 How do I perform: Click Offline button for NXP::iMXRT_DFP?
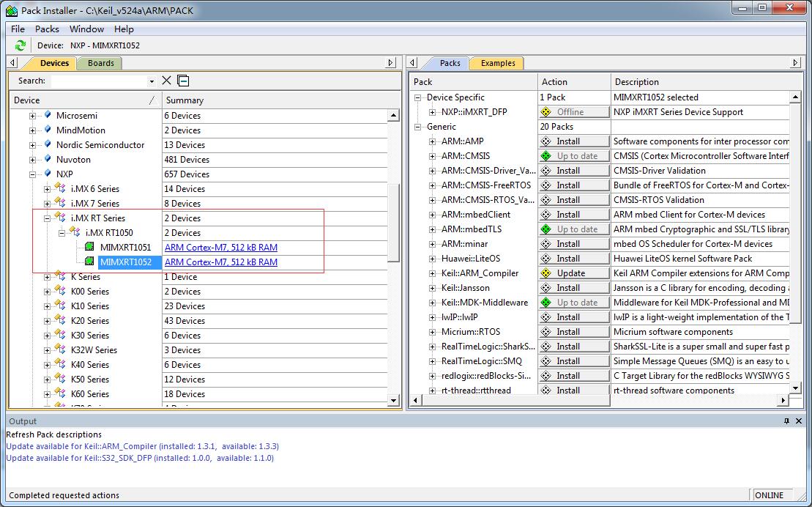tap(574, 112)
